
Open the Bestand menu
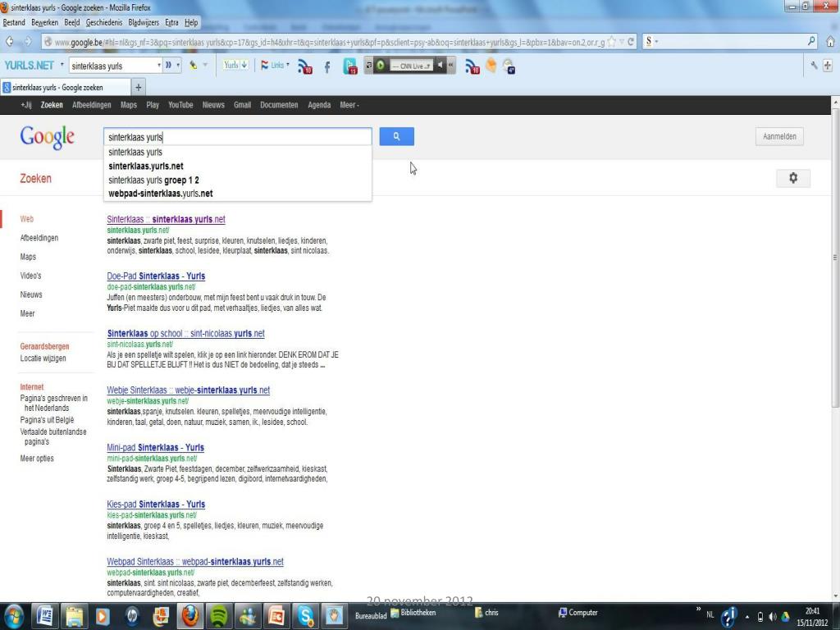pyautogui.click(x=14, y=22)
